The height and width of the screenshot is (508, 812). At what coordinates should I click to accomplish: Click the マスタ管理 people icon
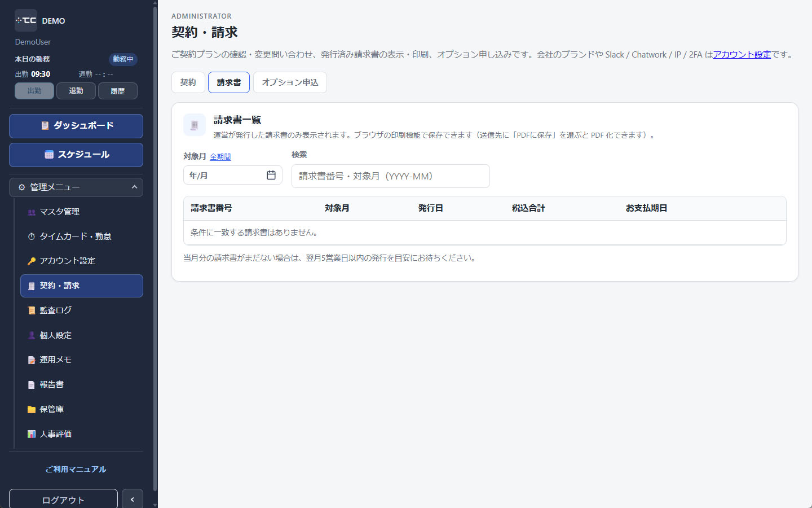[32, 212]
